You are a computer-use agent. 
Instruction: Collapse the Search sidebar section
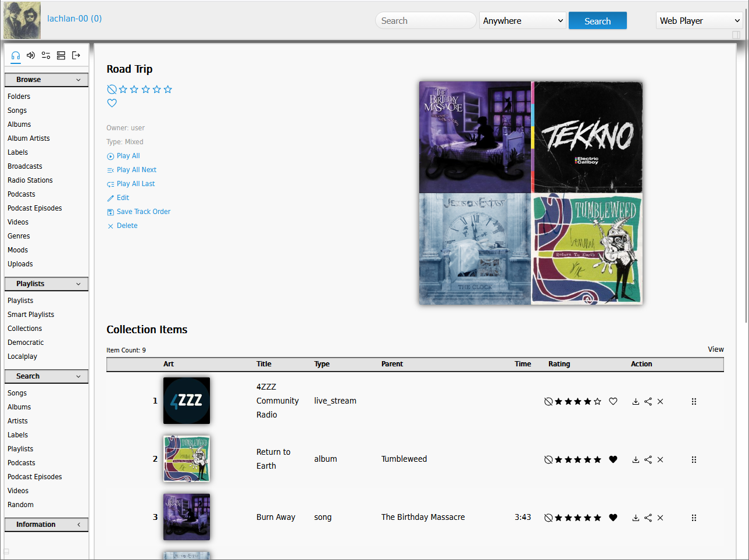(x=47, y=376)
